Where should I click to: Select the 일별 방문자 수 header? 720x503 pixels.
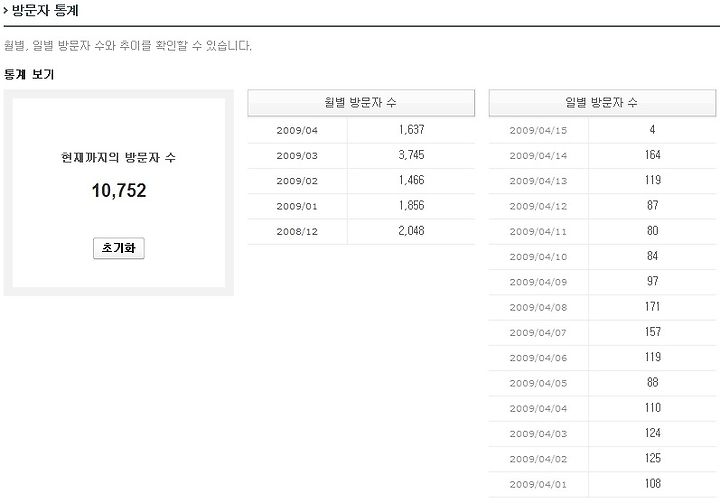(602, 102)
